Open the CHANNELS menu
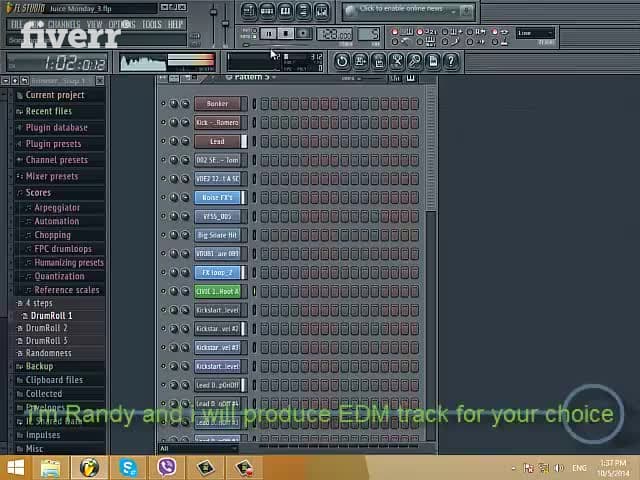Screen dimensions: 640x480 point(63,24)
